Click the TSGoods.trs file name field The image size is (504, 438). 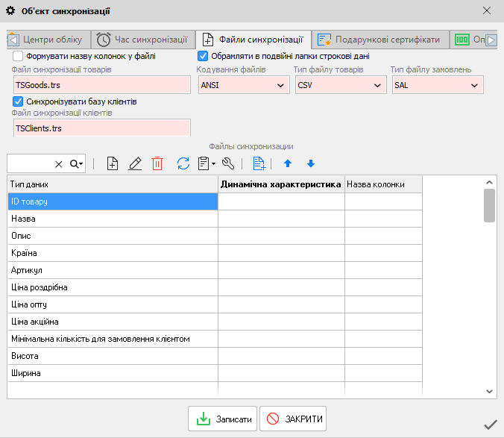101,85
